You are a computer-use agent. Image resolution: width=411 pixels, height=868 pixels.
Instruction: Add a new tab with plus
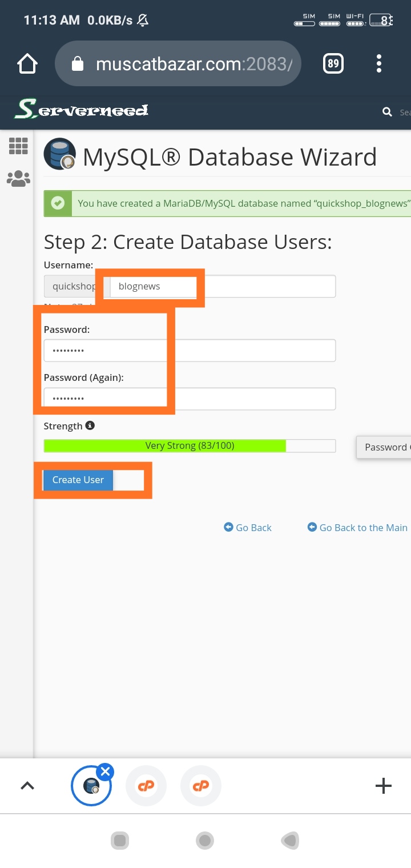click(383, 786)
